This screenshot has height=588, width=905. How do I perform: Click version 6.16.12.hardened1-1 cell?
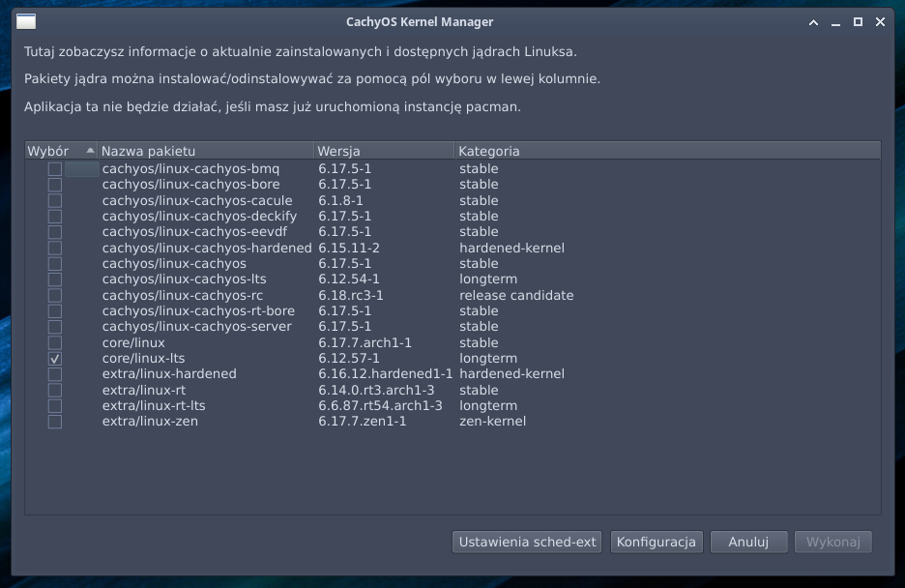point(386,374)
